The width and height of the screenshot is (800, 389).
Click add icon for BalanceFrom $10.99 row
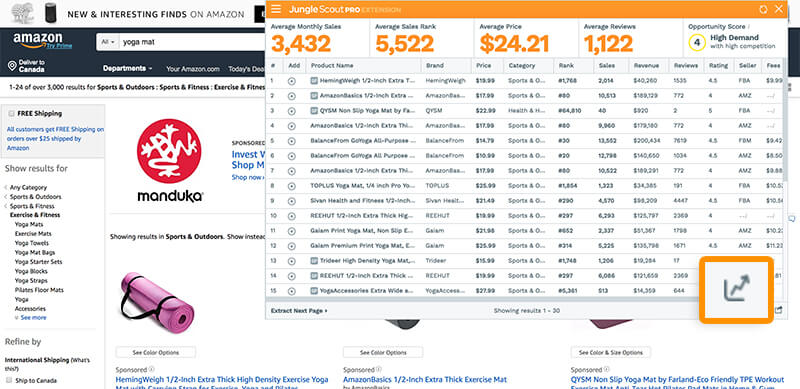[291, 156]
